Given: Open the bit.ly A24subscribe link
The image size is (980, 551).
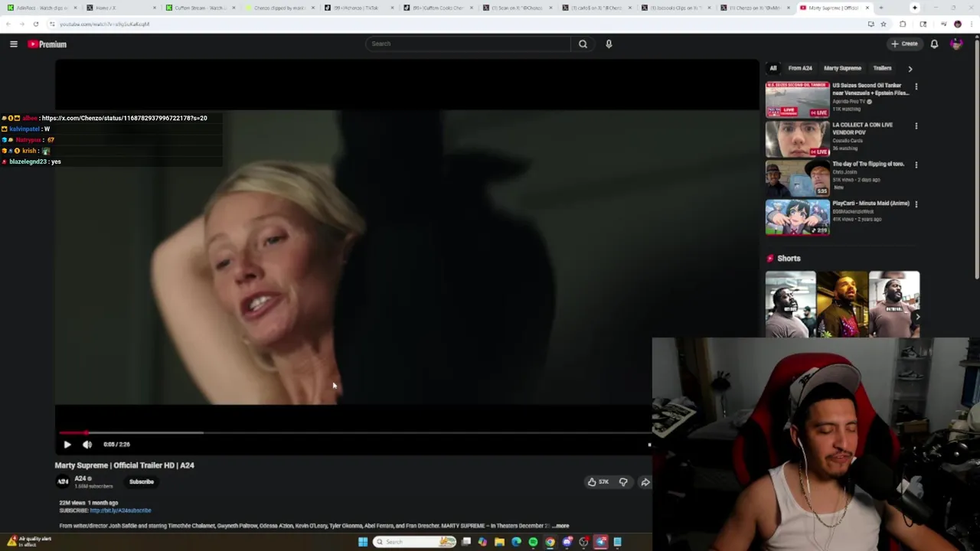Looking at the screenshot, I should coord(120,510).
